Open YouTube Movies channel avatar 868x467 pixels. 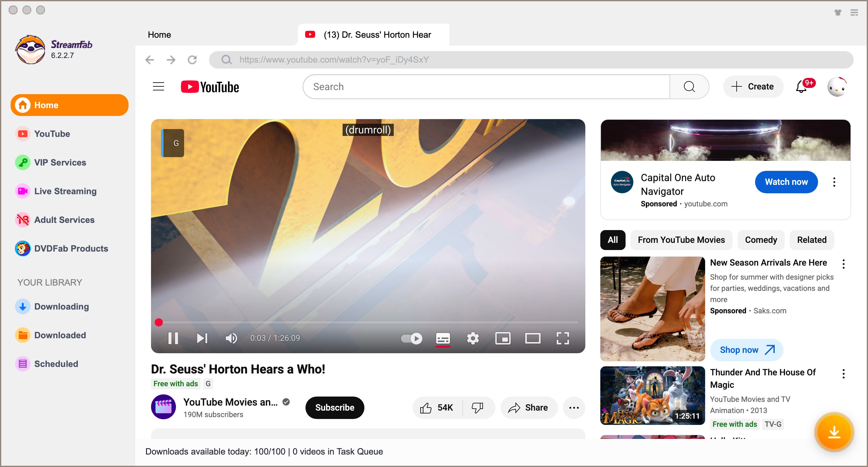[163, 407]
